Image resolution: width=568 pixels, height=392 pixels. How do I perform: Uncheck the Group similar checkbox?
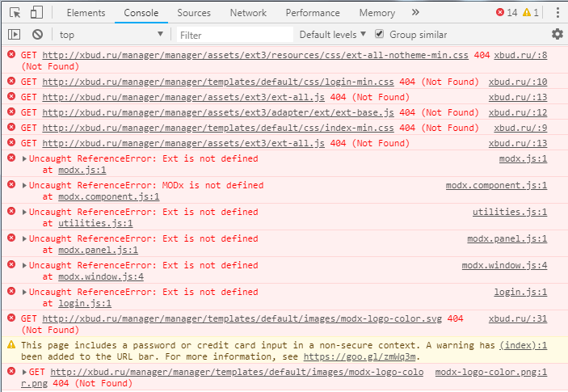tap(379, 34)
